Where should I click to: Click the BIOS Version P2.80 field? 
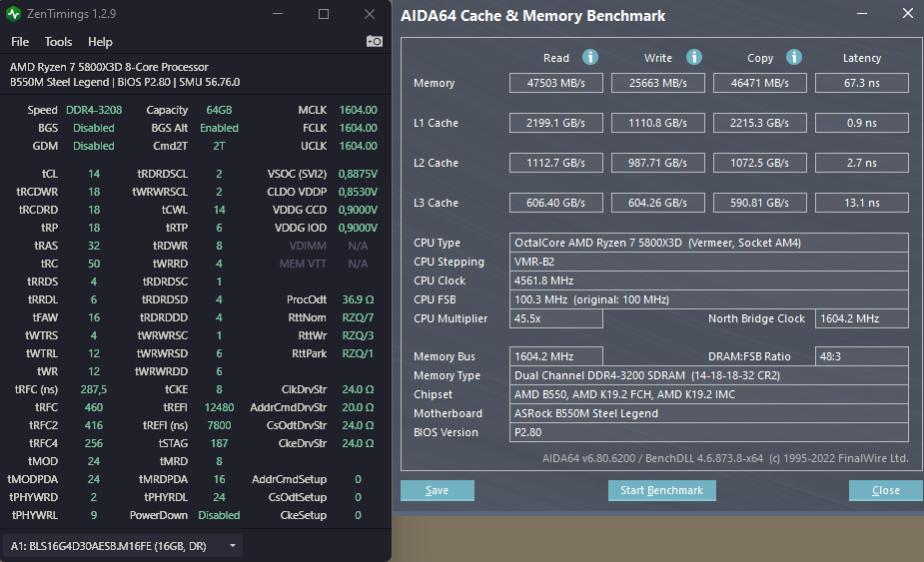(709, 432)
